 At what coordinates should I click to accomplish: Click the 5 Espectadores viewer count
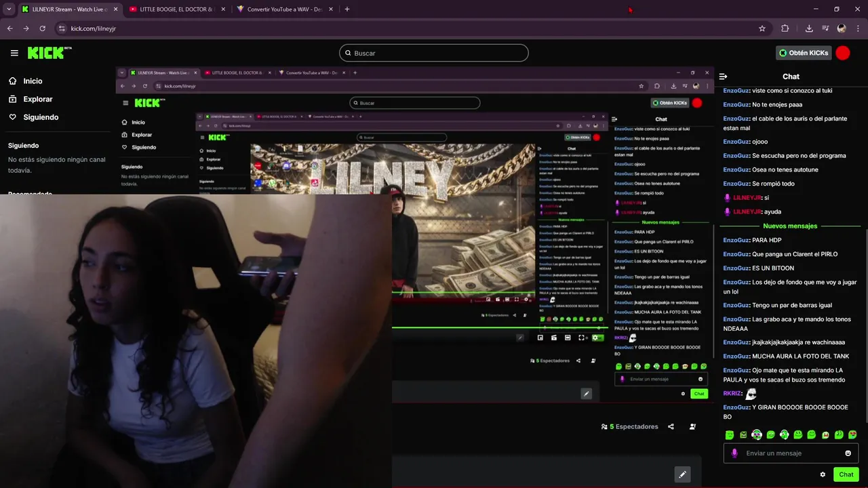pos(630,426)
